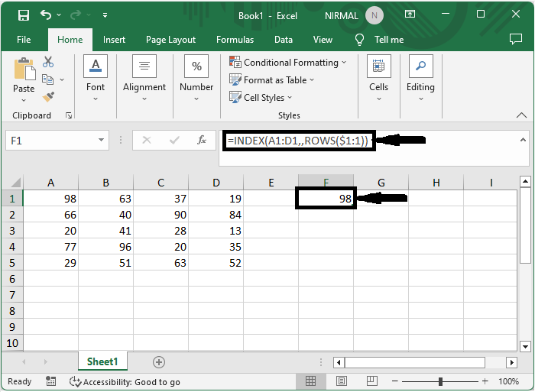Open Ribbon Display Options icon

410,14
